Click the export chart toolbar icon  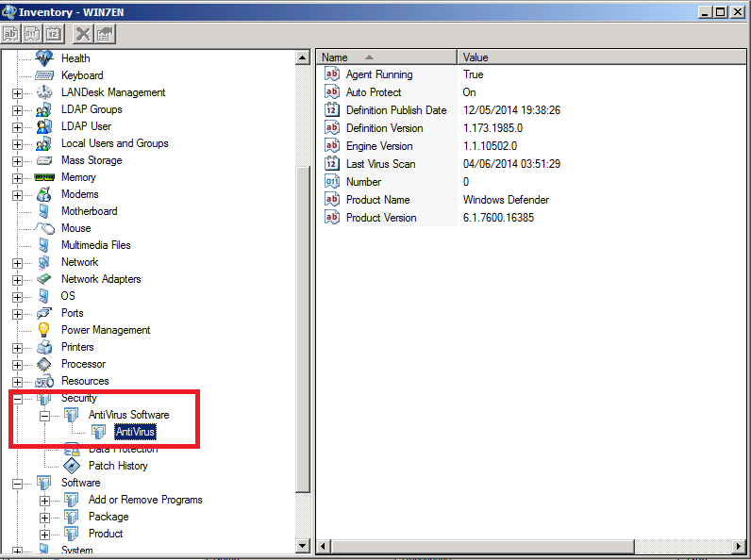(105, 34)
